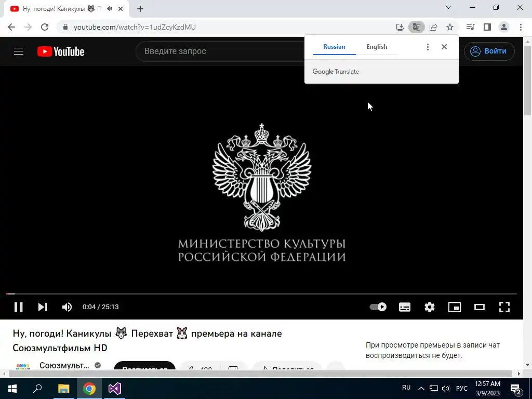The width and height of the screenshot is (532, 399).
Task: Open the notification center
Action: point(516,389)
